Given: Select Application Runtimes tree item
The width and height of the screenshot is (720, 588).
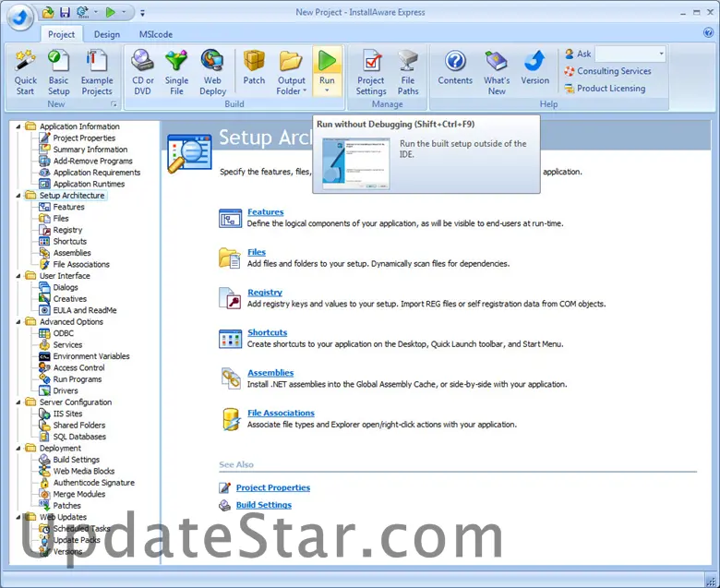Looking at the screenshot, I should 89,184.
